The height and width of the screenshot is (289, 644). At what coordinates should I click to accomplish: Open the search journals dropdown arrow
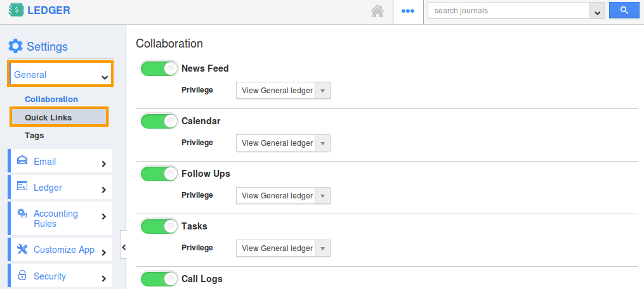[597, 11]
